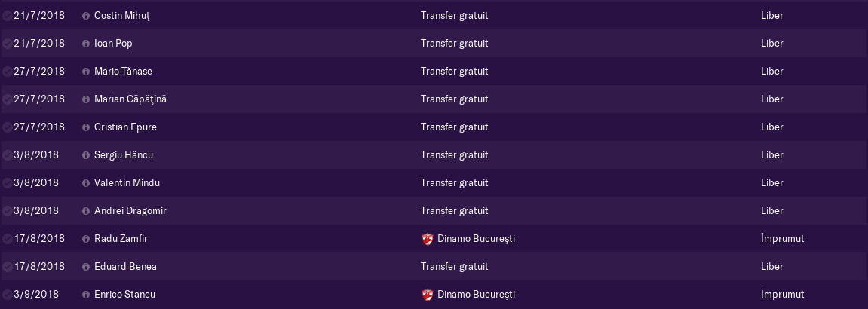Open info icon next to Radu Zamfir
This screenshot has height=309, width=868.
(86, 239)
